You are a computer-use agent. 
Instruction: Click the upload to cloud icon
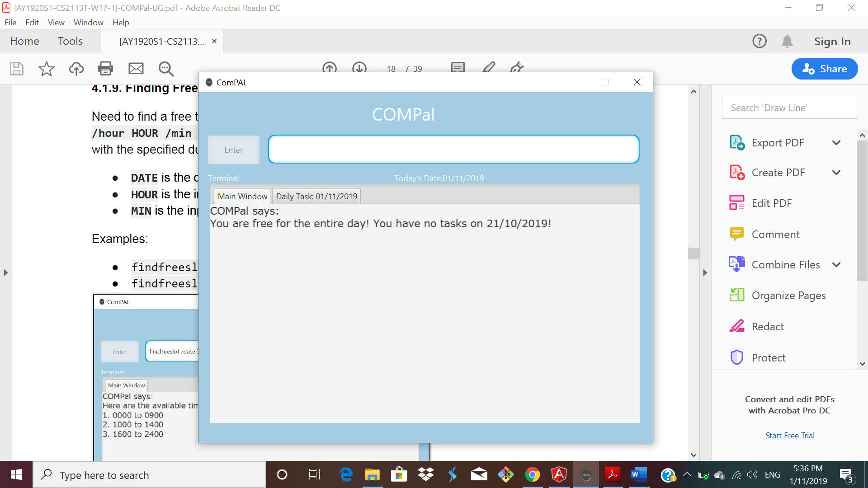76,69
